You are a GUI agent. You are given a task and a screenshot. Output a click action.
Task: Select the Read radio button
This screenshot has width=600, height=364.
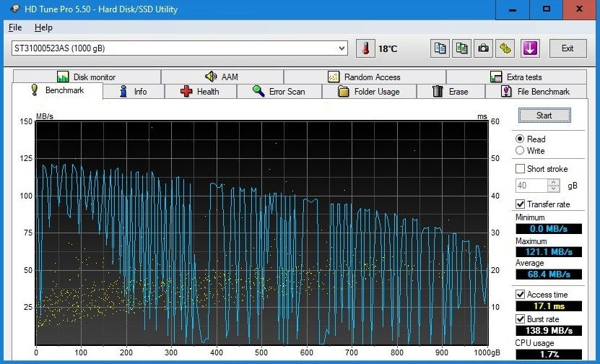(520, 139)
